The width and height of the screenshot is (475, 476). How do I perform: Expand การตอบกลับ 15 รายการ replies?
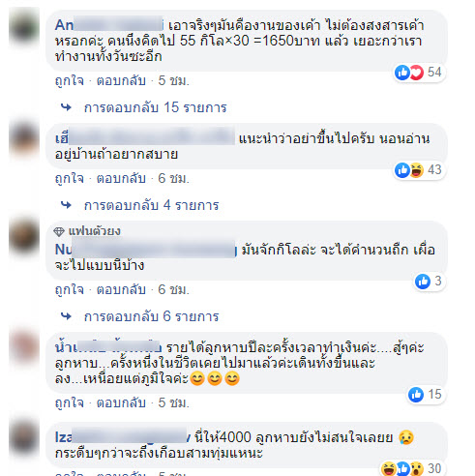click(155, 107)
